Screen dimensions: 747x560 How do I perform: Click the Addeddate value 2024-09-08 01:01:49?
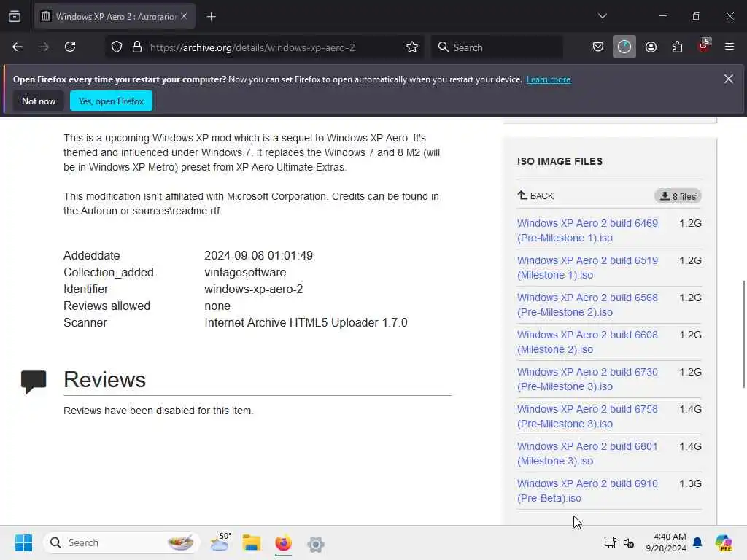[259, 256]
